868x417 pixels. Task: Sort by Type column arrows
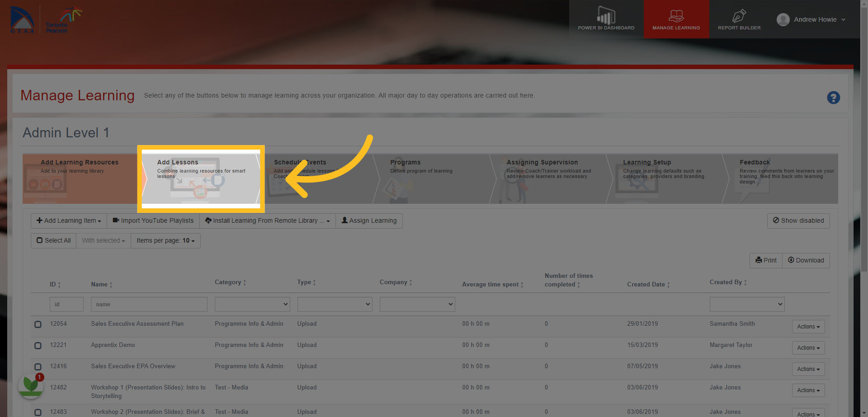click(x=314, y=282)
